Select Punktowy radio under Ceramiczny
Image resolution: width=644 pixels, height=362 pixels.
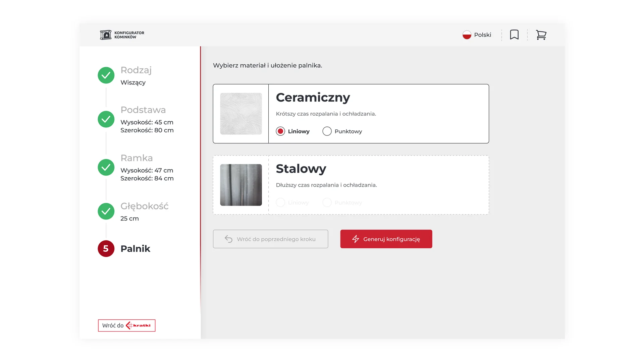pyautogui.click(x=327, y=131)
